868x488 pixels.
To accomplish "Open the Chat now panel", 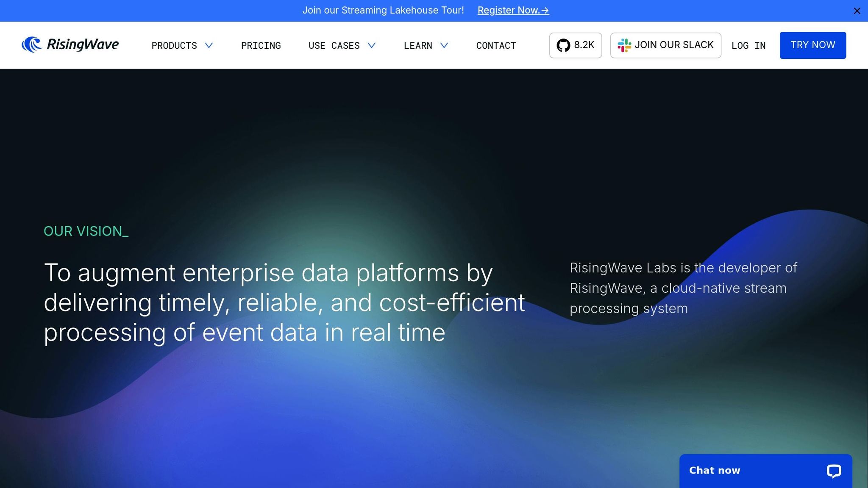I will (714, 470).
